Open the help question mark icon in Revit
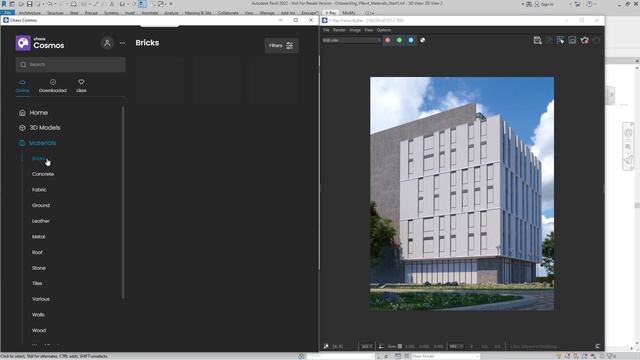 pos(589,4)
